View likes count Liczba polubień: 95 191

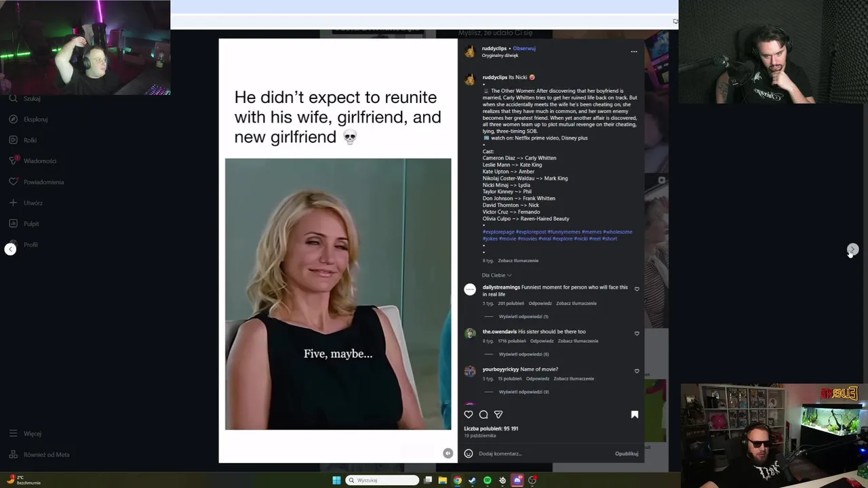[491, 428]
